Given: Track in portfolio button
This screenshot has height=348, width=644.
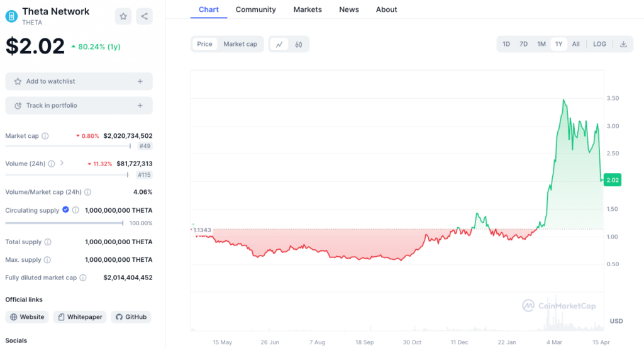Looking at the screenshot, I should coord(79,106).
